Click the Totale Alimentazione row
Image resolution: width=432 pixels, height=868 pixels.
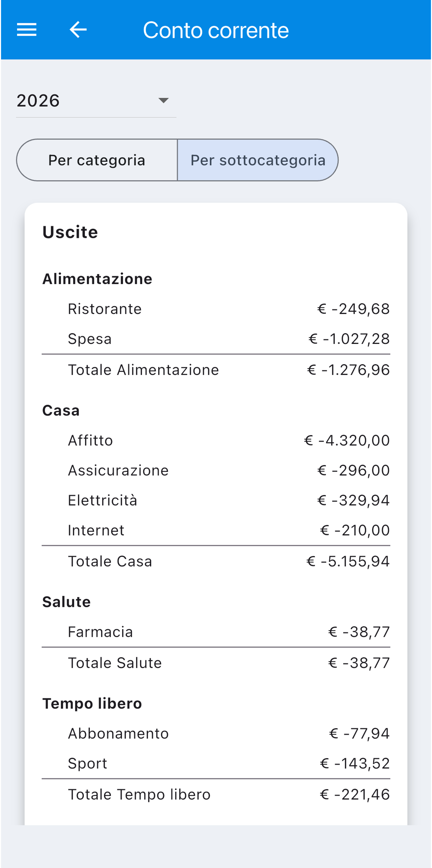click(216, 370)
